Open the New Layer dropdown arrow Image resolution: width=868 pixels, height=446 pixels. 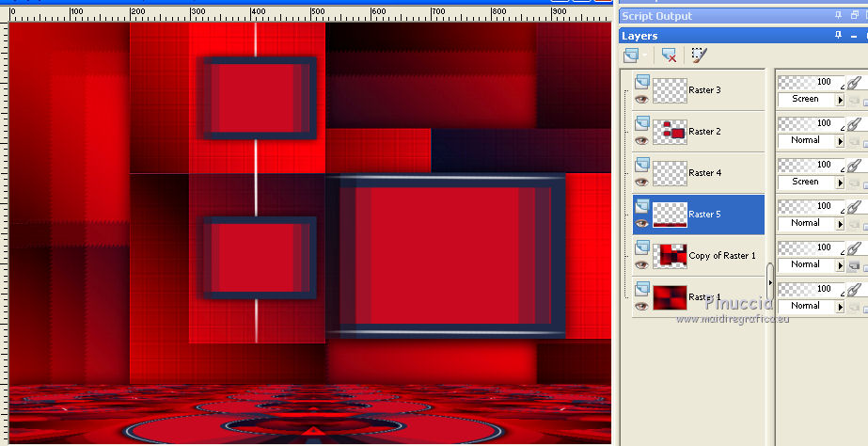pyautogui.click(x=645, y=56)
